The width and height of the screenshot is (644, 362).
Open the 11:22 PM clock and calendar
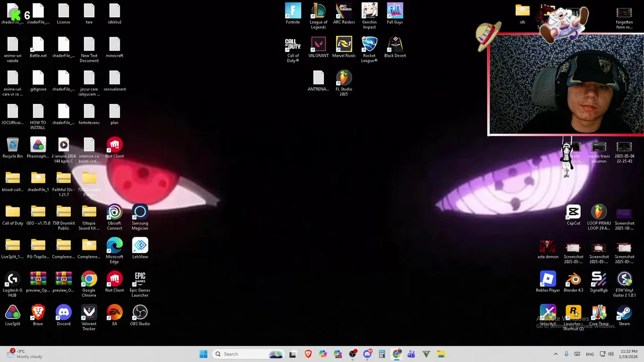[629, 354]
